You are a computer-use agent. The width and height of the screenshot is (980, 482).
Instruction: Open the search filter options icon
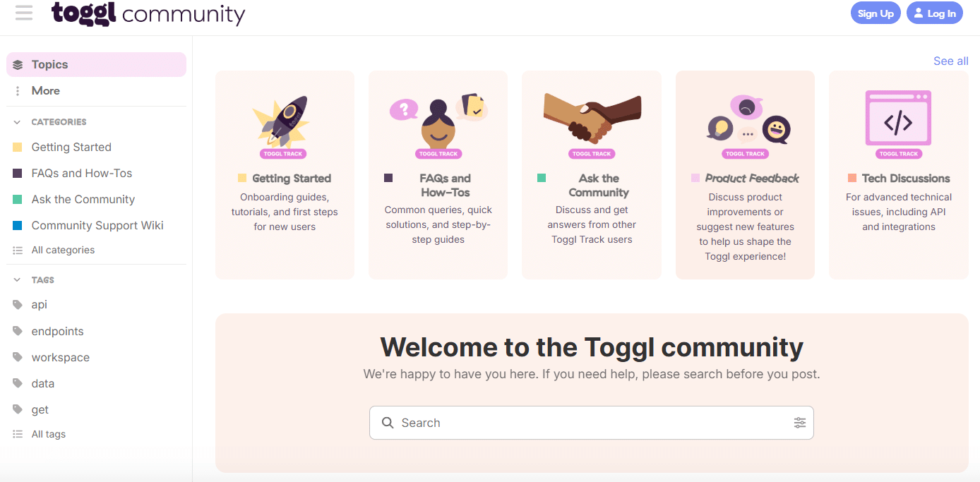[x=799, y=423]
